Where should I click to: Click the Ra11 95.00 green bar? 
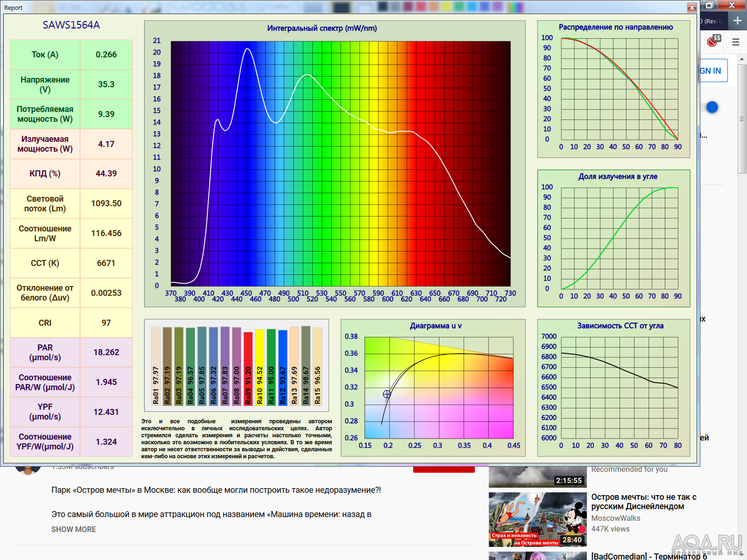(x=271, y=367)
